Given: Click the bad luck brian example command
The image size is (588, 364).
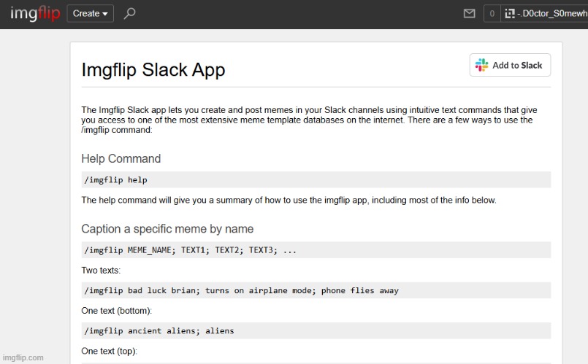Looking at the screenshot, I should (316, 290).
